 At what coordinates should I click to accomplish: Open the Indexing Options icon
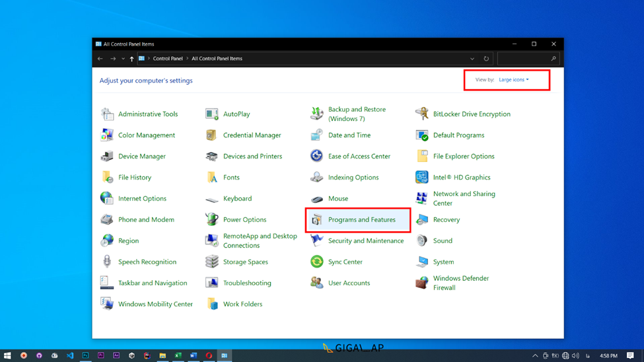pyautogui.click(x=316, y=177)
